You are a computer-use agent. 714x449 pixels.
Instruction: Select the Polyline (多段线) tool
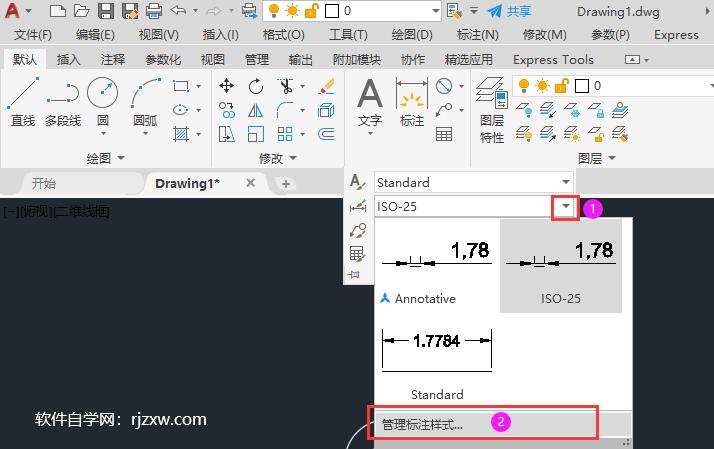[x=63, y=102]
